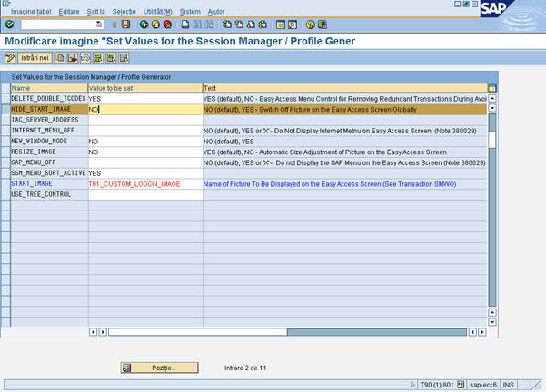The height and width of the screenshot is (392, 546).
Task: Select the NEW_WINDOW_MODE row selector
Action: (x=5, y=142)
